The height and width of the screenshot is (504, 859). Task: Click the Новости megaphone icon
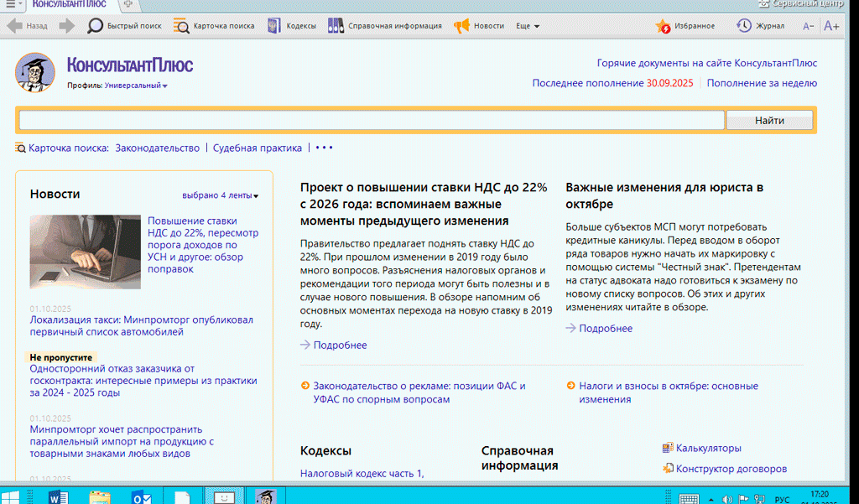(x=461, y=26)
